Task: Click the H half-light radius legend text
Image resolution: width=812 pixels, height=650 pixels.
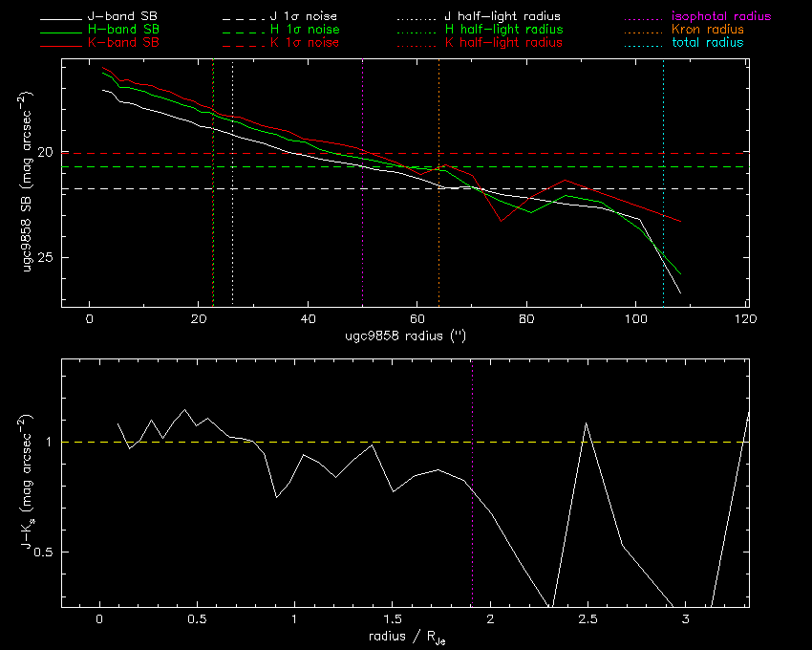Action: (x=503, y=30)
